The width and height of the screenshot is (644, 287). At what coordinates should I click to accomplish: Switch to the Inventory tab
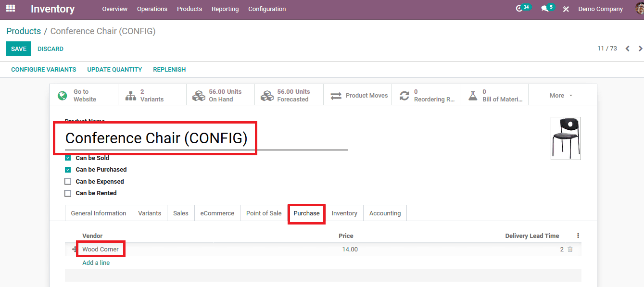point(344,213)
